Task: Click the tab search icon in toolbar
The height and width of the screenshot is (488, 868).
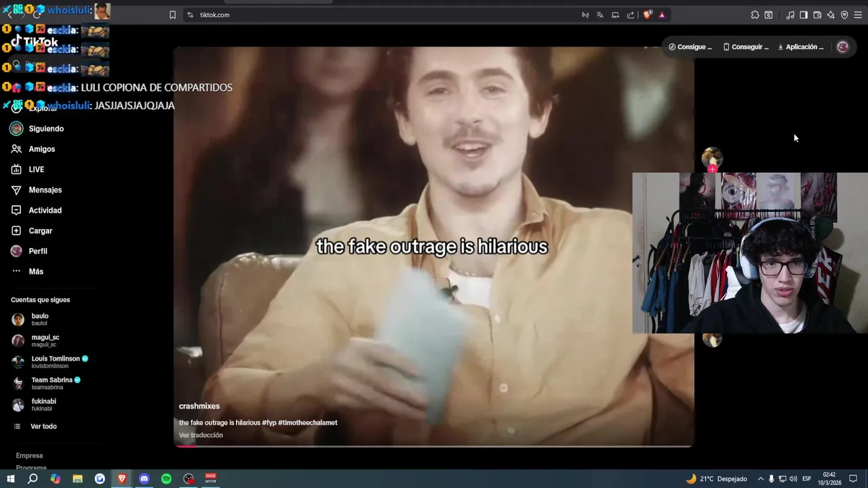Action: 768,15
